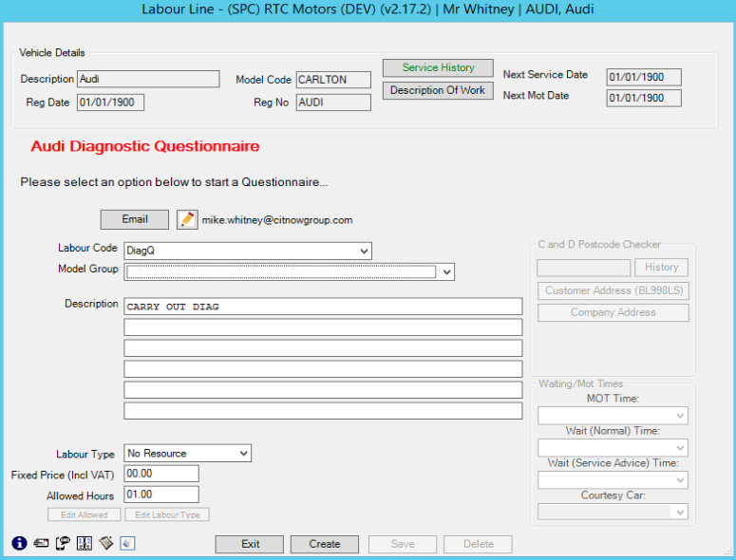This screenshot has width=736, height=560.
Task: Click the vehicle Description field containing Audi
Action: (148, 79)
